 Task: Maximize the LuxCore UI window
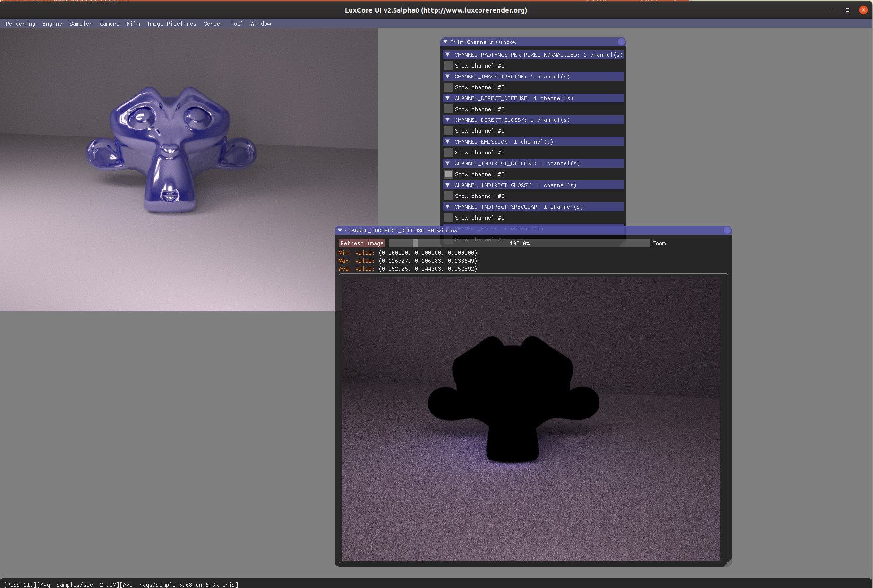click(x=847, y=10)
